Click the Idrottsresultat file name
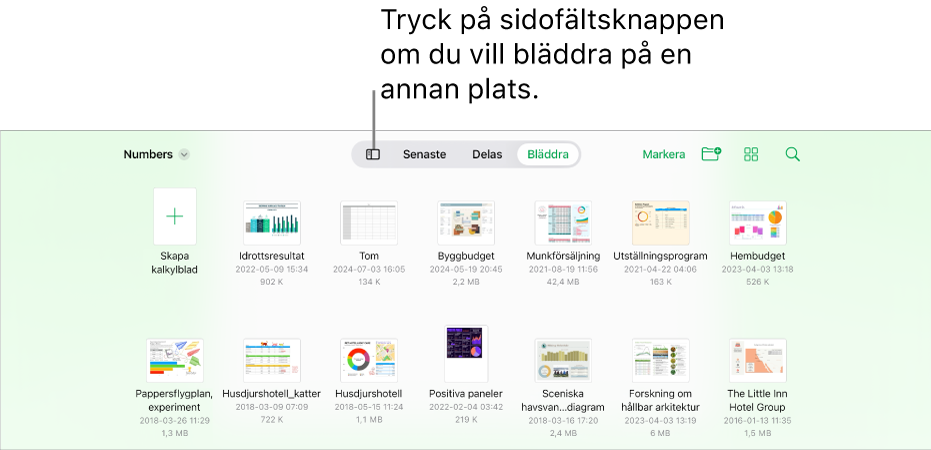 pyautogui.click(x=271, y=256)
